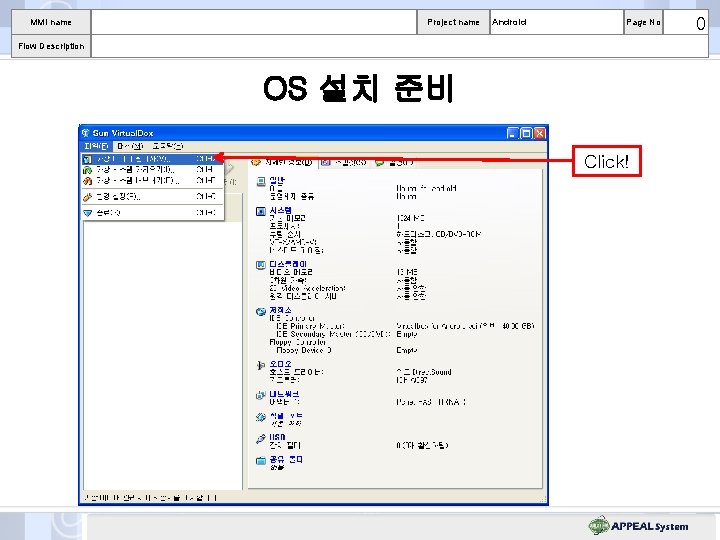Close the Sun VirtualBox window
The width and height of the screenshot is (720, 540).
(540, 133)
